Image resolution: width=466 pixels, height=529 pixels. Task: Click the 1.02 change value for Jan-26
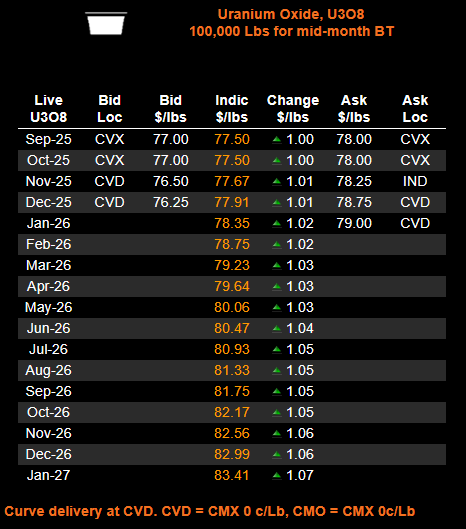[x=300, y=223]
